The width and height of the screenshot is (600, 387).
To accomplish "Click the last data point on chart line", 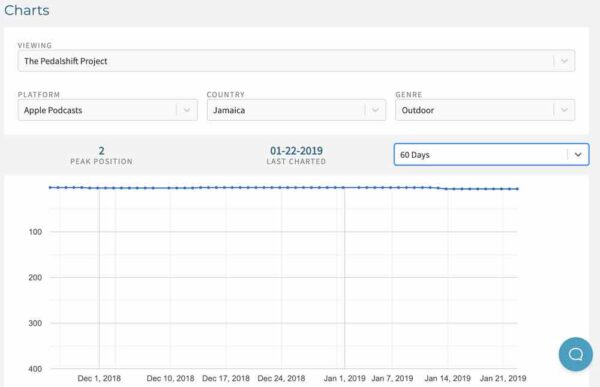I will tap(517, 189).
